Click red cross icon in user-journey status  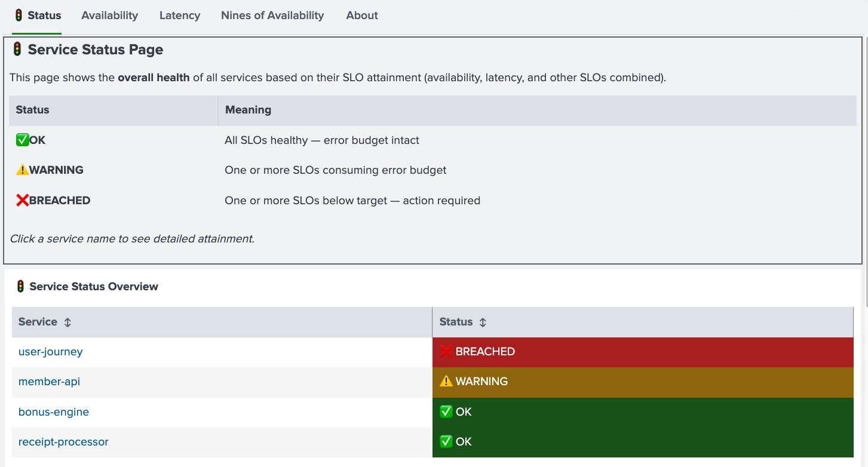(446, 352)
